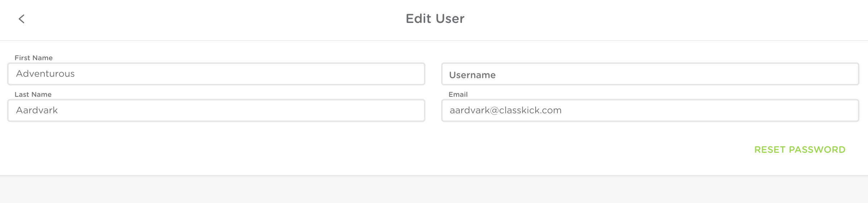Viewport: 868px width, 203px height.
Task: Click blank header space right of the title
Action: pyautogui.click(x=662, y=19)
